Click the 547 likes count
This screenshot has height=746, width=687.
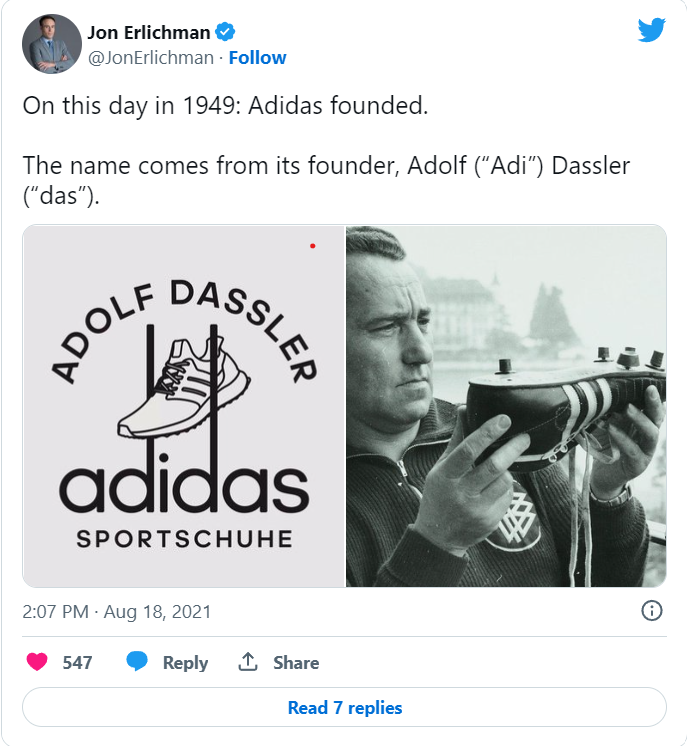(x=77, y=662)
